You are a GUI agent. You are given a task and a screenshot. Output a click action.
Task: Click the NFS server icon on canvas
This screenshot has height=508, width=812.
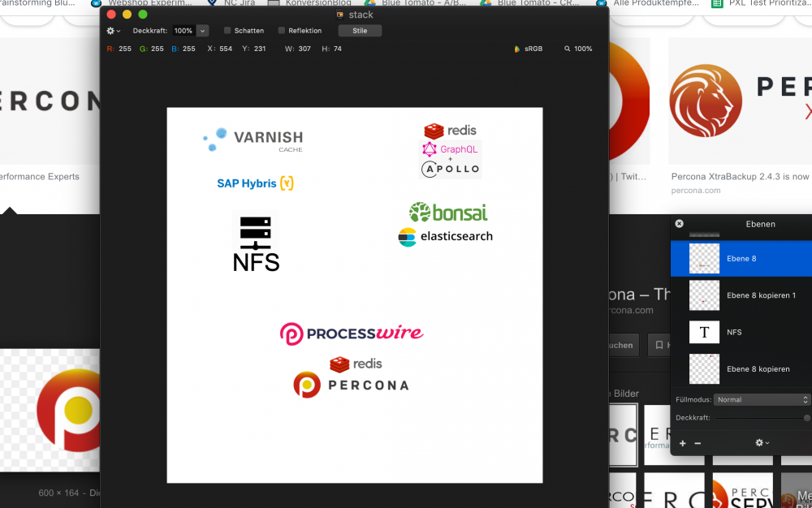255,233
